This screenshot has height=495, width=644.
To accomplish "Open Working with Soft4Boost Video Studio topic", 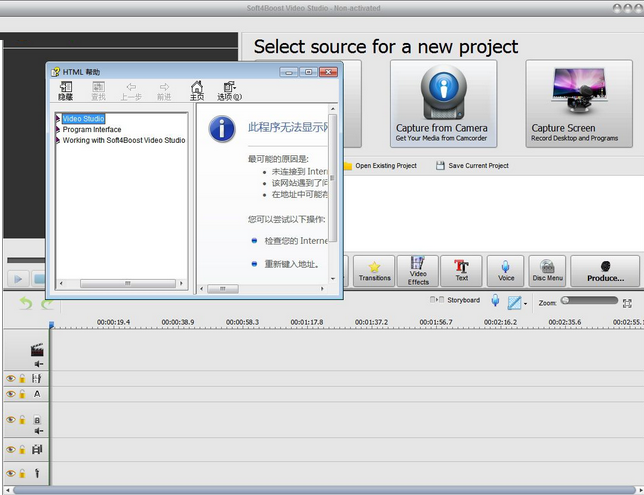I will click(x=124, y=140).
